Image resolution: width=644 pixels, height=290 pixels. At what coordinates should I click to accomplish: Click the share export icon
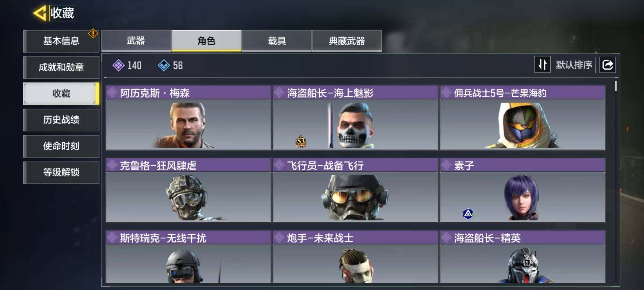pyautogui.click(x=608, y=65)
